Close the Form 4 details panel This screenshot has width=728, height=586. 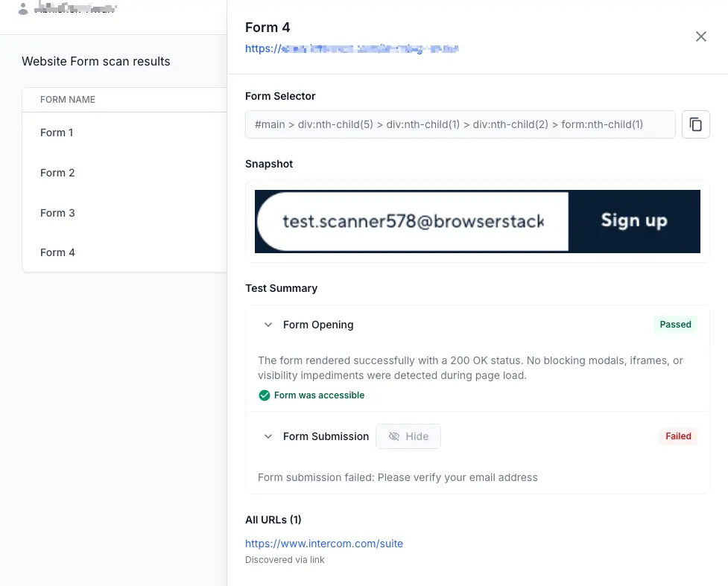(x=700, y=36)
